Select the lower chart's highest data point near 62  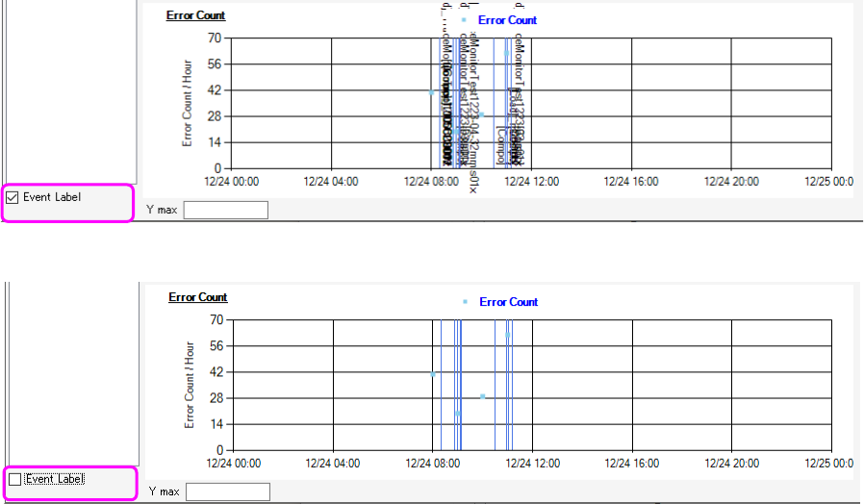(x=507, y=335)
